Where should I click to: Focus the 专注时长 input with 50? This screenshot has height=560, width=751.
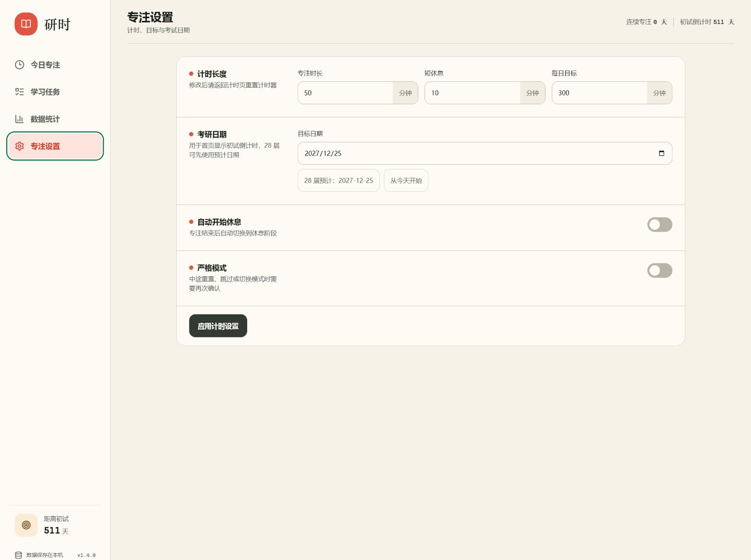(345, 93)
